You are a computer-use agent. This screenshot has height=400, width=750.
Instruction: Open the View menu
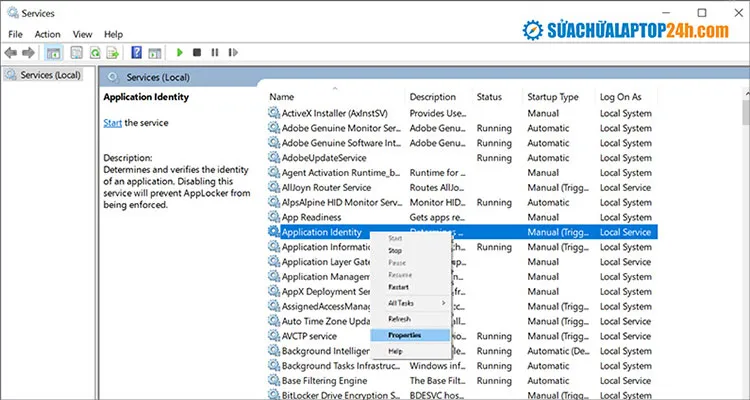click(x=81, y=34)
